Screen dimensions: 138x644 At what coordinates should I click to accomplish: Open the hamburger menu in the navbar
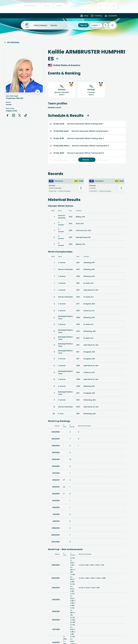click(112, 25)
